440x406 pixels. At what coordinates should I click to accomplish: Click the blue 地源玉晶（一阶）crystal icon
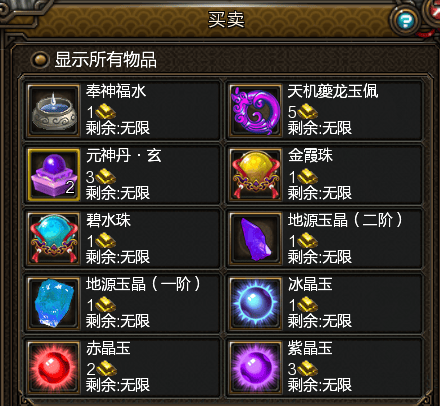54,303
